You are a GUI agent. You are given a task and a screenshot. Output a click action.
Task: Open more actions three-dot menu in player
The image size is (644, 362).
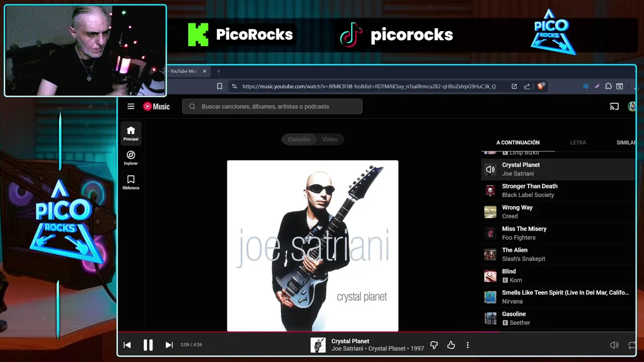coord(467,345)
